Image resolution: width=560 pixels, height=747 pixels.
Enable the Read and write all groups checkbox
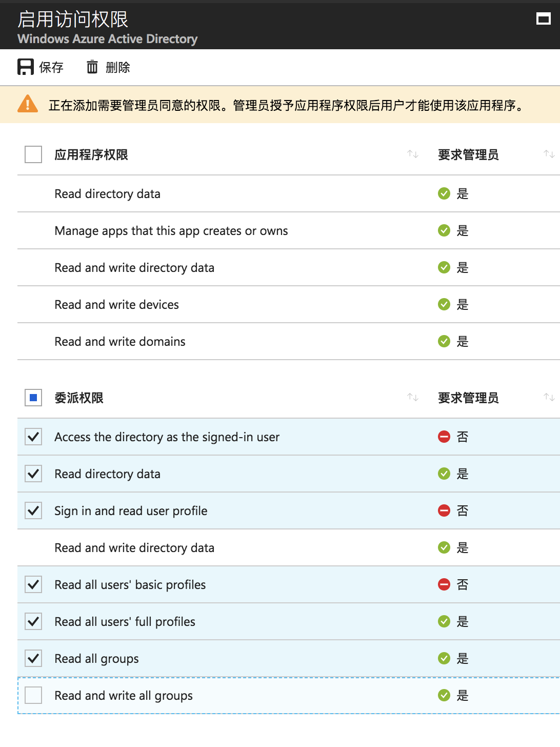pos(33,695)
